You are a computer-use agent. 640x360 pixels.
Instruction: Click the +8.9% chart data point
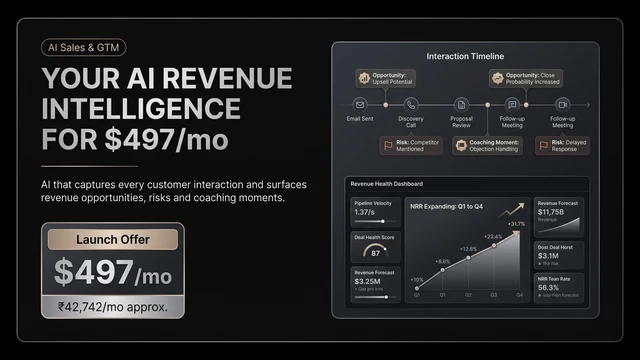442,270
